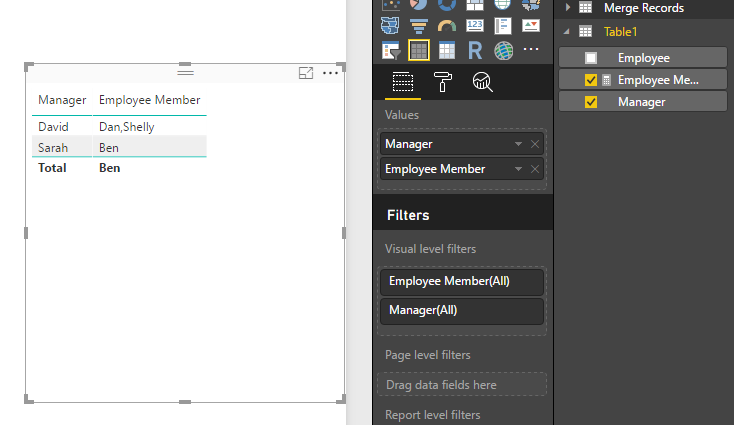This screenshot has width=734, height=425.
Task: Switch to the Analytics magnifier tab
Action: coord(483,82)
